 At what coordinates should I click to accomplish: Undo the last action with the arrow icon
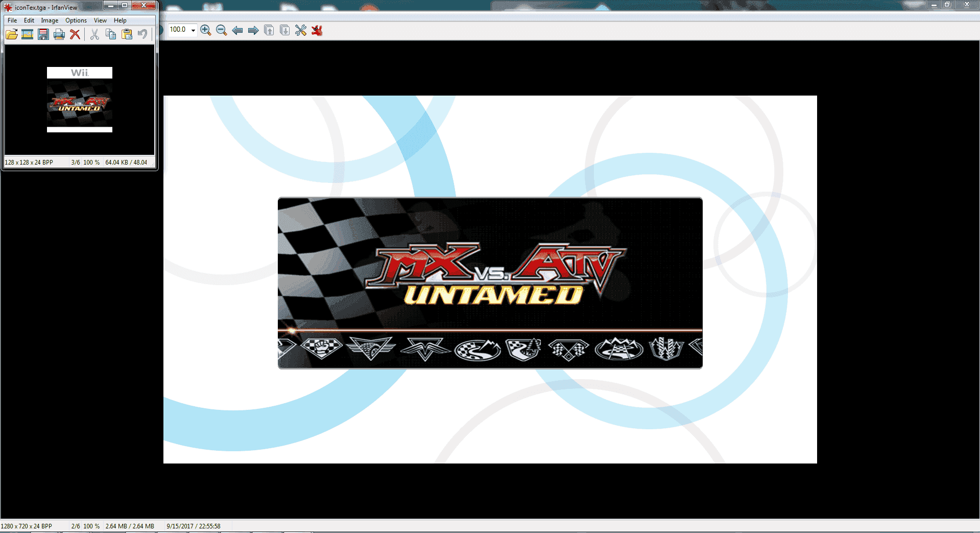coord(142,34)
